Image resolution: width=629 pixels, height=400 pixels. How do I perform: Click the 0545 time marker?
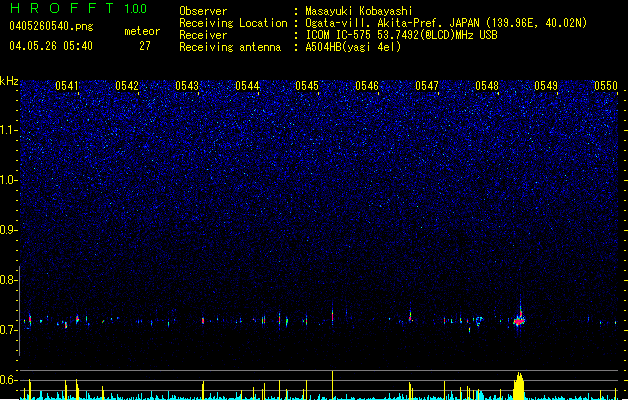point(307,86)
